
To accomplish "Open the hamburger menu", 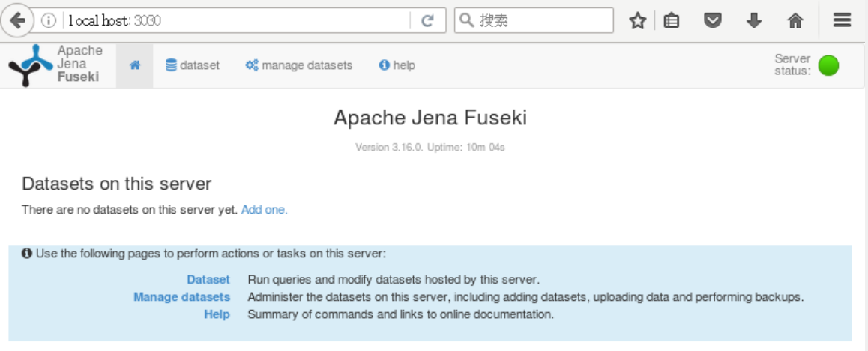I will pos(842,21).
